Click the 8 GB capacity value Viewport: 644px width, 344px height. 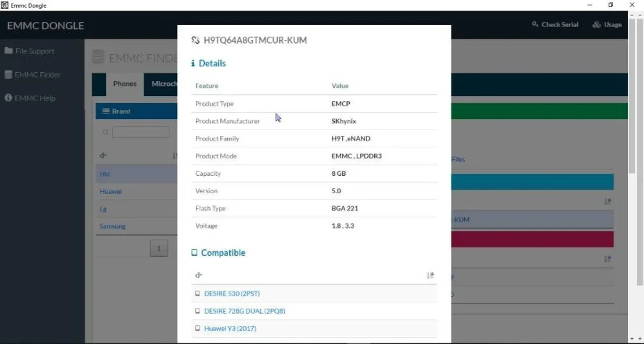click(339, 173)
